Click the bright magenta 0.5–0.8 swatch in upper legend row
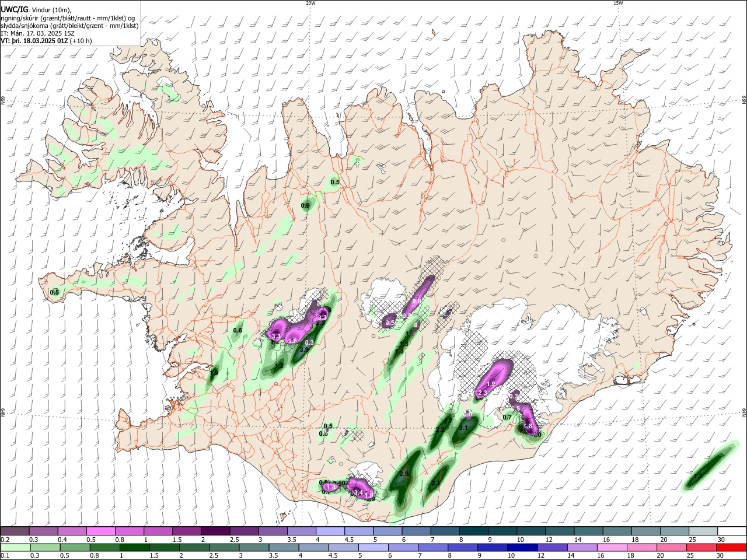This screenshot has width=747, height=560. coord(100,531)
